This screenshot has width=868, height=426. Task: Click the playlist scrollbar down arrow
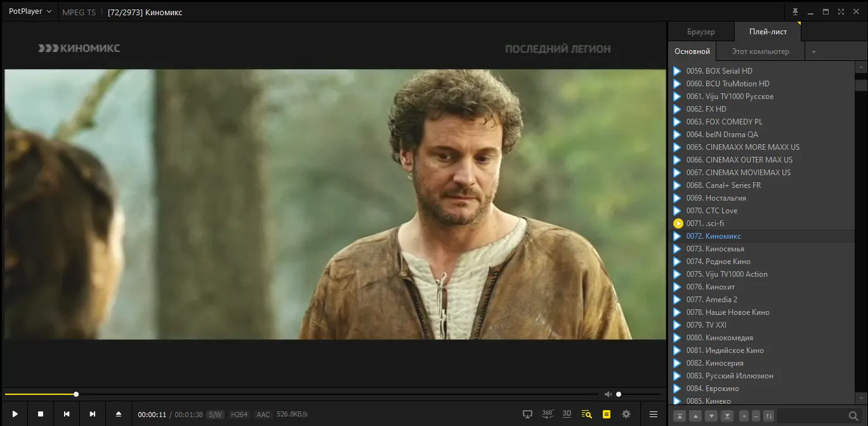coord(861,399)
